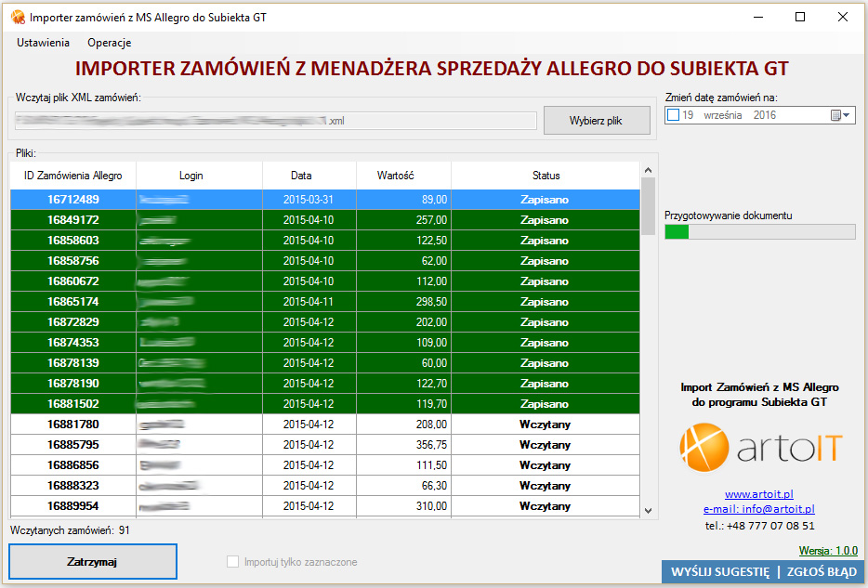This screenshot has width=868, height=588.
Task: Open the www.artoit.pl link
Action: point(758,494)
